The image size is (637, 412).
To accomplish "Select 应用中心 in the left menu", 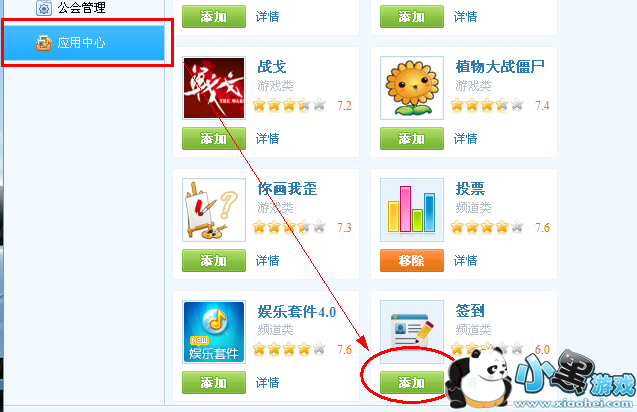I will (x=84, y=43).
